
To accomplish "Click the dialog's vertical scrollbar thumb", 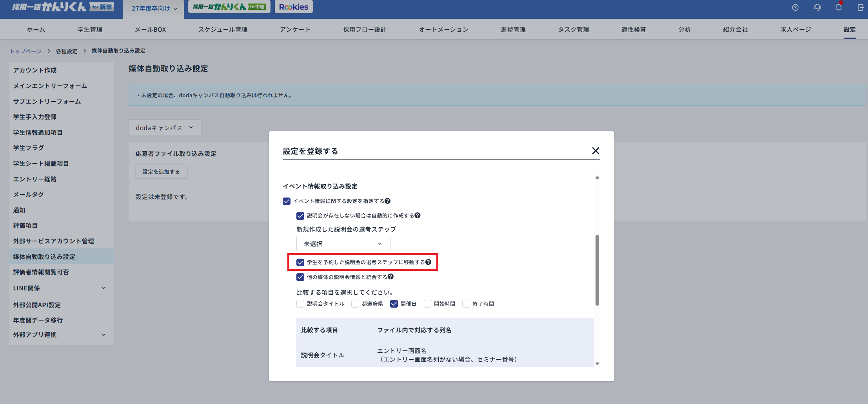I will [597, 270].
